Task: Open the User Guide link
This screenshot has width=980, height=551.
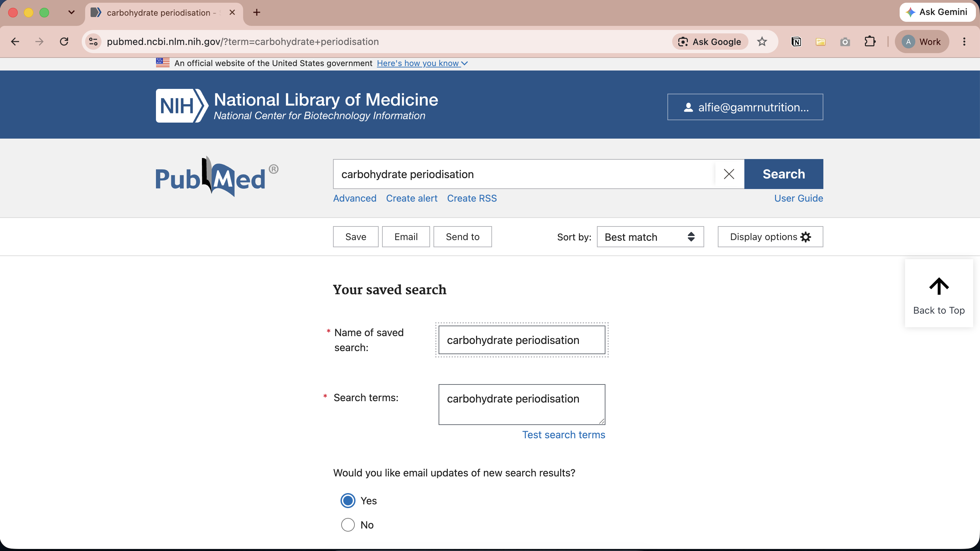Action: [799, 198]
